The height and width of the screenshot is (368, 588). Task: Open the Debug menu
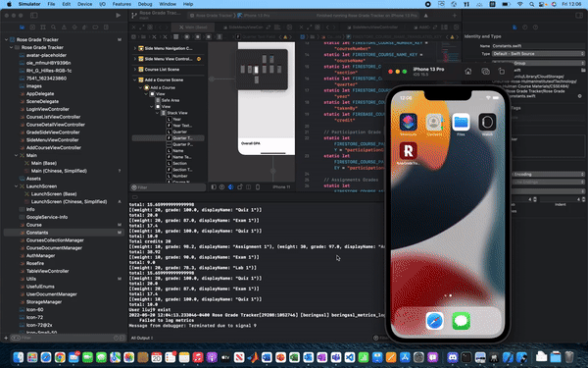pyautogui.click(x=145, y=4)
